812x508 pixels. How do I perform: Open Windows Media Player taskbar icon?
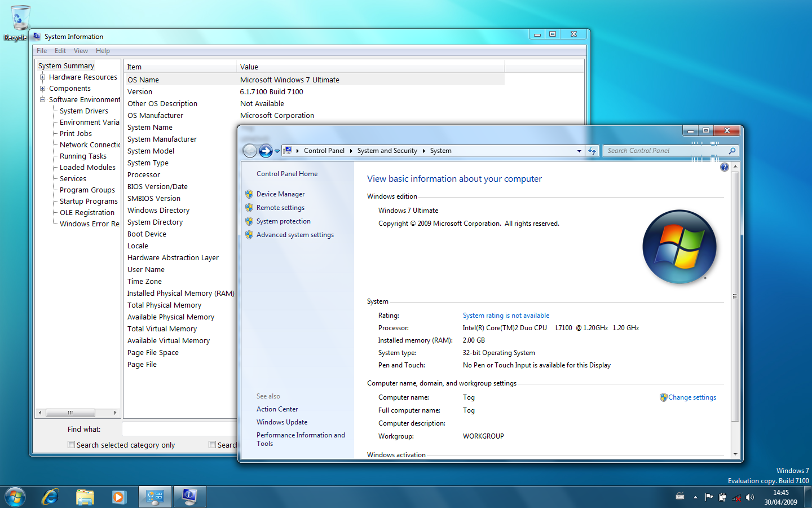coord(118,497)
